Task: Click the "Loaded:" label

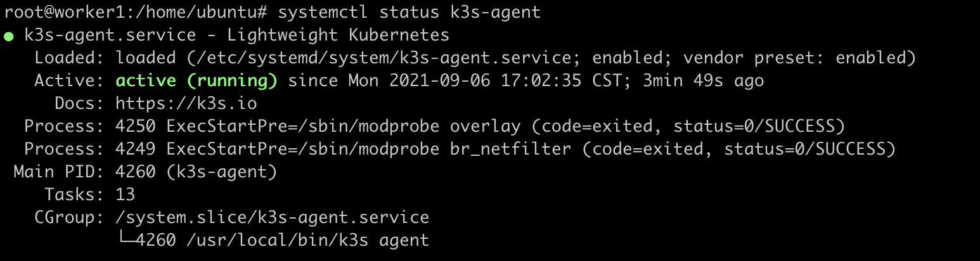Action: pos(70,58)
